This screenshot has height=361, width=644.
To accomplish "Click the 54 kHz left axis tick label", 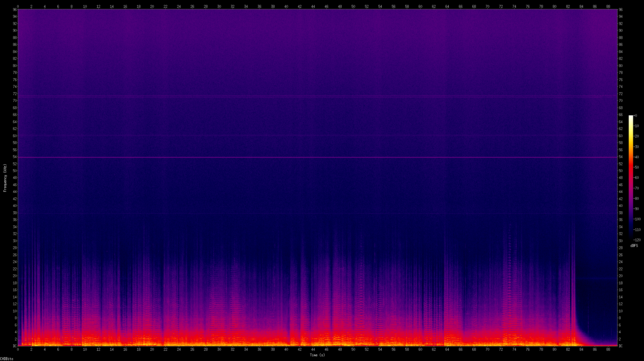I will [15, 157].
